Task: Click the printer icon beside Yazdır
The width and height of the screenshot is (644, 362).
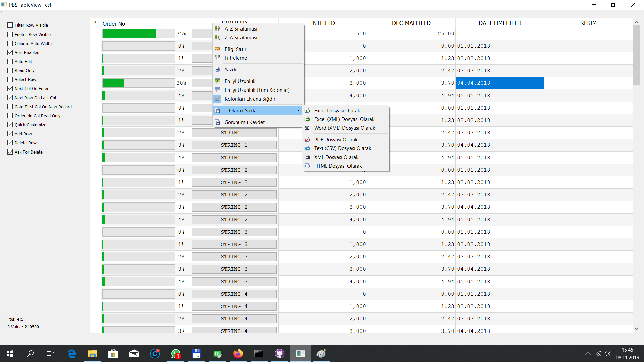Action: click(217, 69)
